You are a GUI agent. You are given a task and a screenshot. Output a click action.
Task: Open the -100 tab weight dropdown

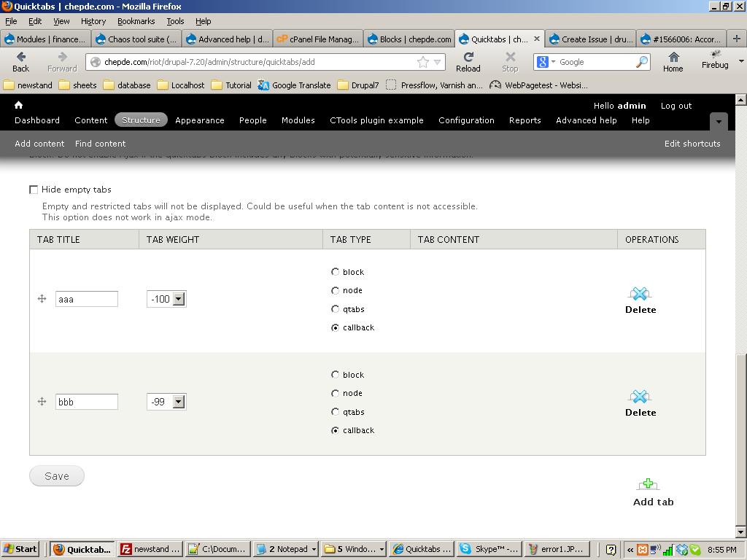click(166, 299)
